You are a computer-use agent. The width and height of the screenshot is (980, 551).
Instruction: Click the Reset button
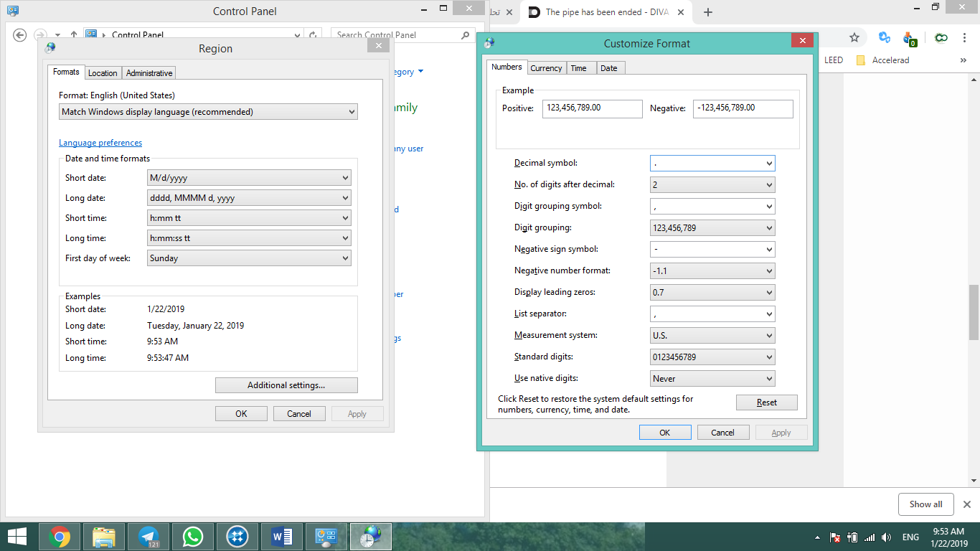pos(767,402)
